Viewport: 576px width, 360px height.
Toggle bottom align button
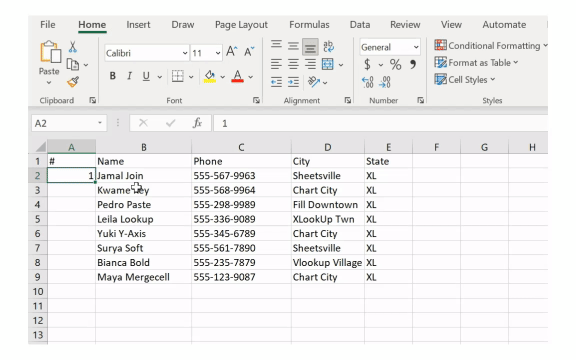[310, 47]
